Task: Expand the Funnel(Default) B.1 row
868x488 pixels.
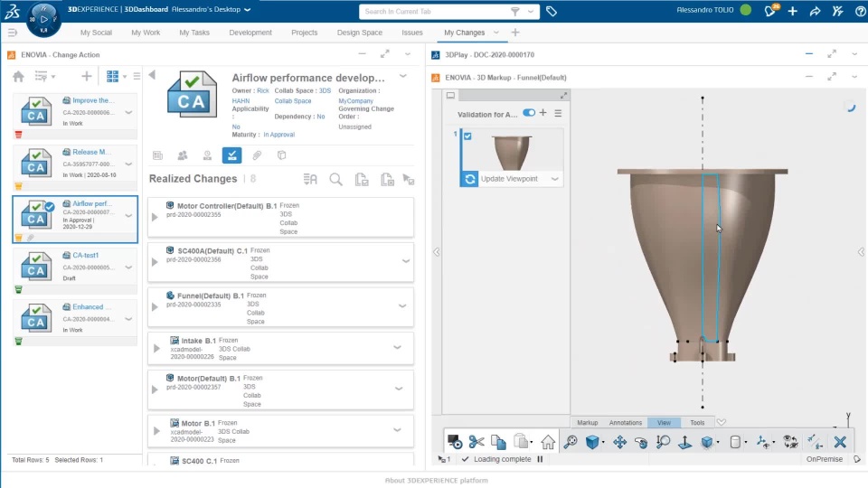Action: (155, 306)
